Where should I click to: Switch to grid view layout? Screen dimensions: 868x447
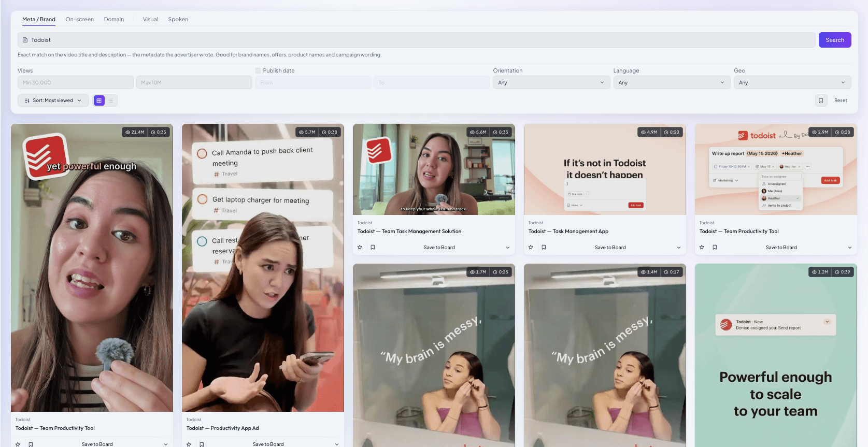click(99, 100)
